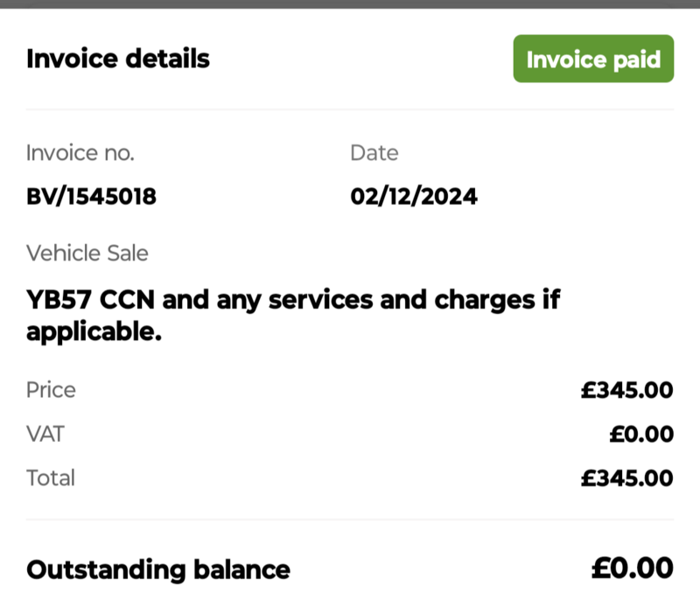Viewport: 700px width, 607px height.
Task: Click the Total label
Action: (51, 478)
